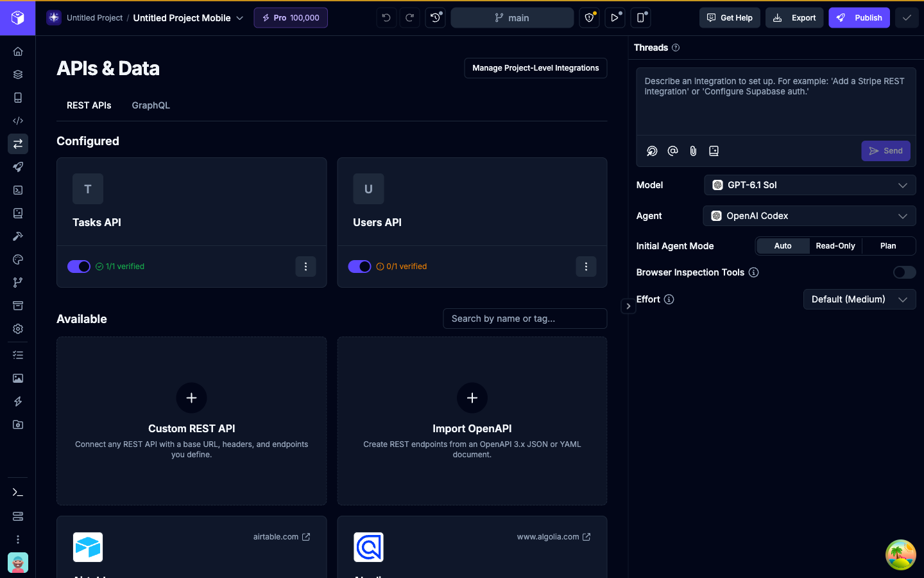The height and width of the screenshot is (578, 924).
Task: Open the server stack icon at sidebar bottom
Action: point(18,516)
